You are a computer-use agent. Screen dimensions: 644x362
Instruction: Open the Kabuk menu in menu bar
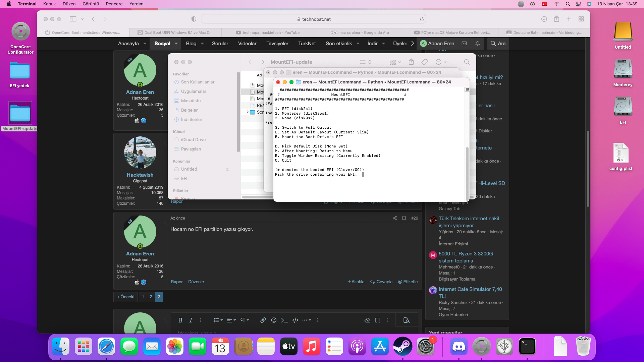(49, 4)
